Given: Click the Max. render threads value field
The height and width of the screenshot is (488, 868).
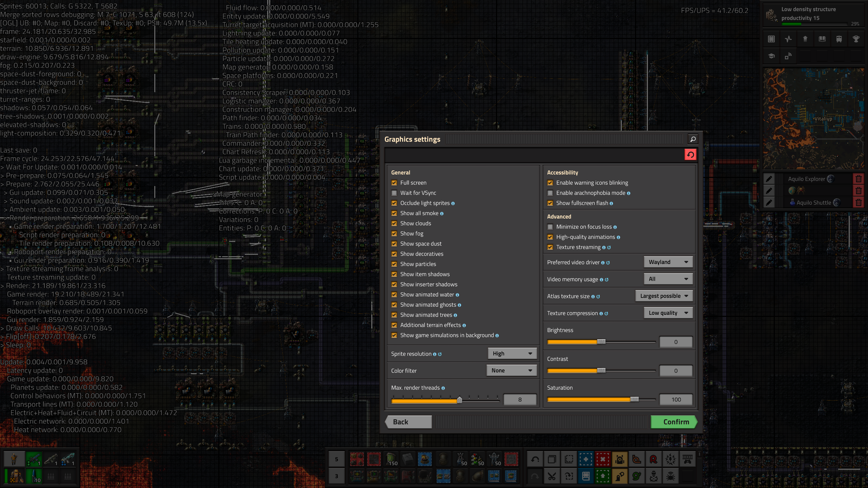Looking at the screenshot, I should point(520,400).
